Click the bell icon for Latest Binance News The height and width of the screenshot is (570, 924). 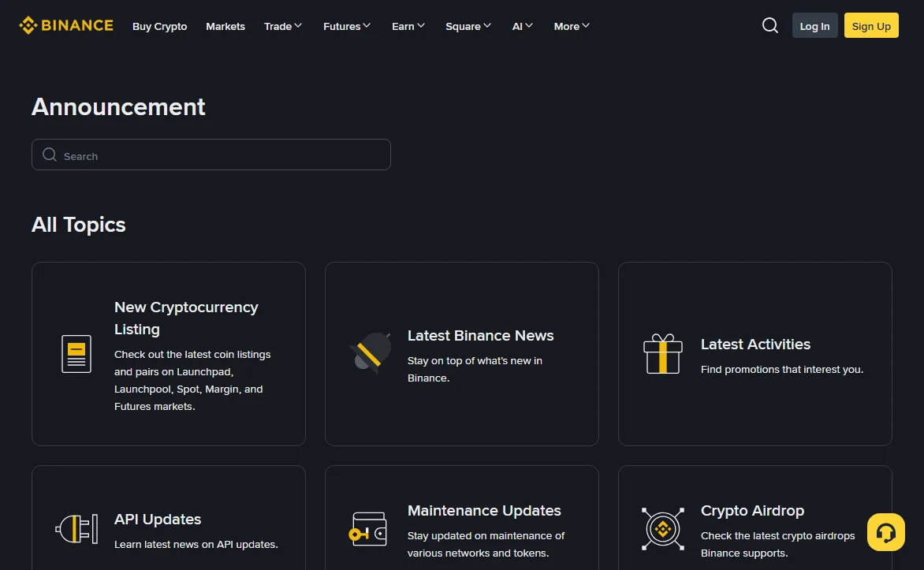[x=370, y=353]
